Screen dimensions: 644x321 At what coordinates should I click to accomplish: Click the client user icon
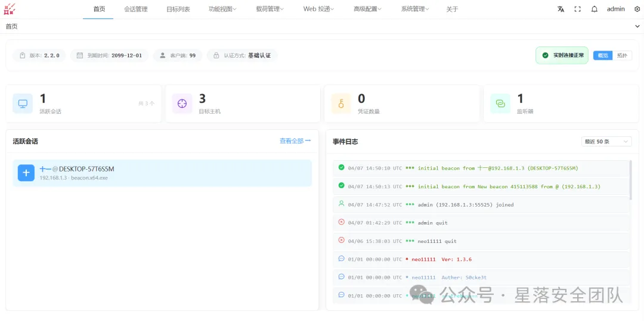click(x=163, y=55)
